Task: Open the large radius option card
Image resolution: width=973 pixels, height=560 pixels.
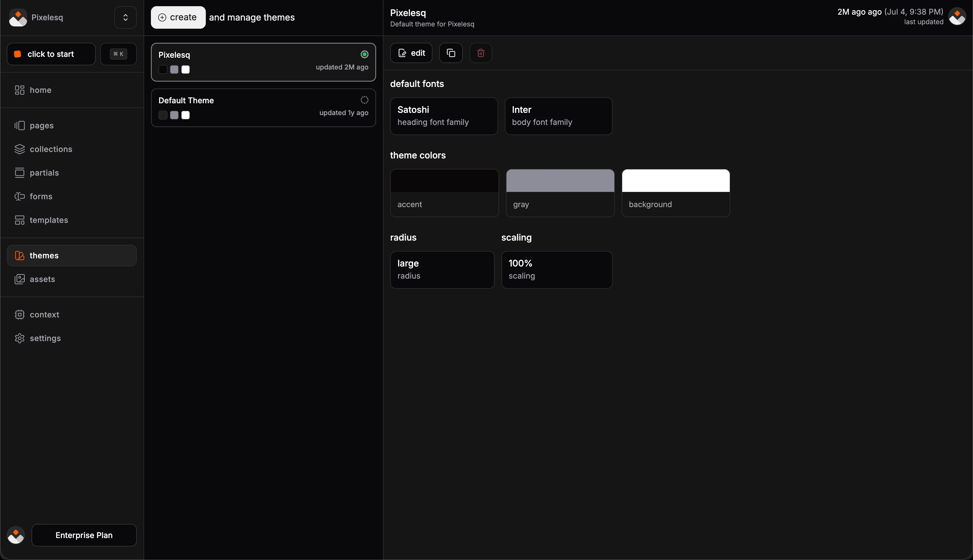Action: [442, 269]
